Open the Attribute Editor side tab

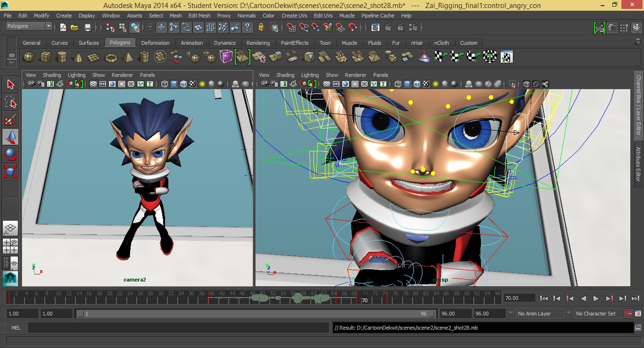(x=638, y=164)
